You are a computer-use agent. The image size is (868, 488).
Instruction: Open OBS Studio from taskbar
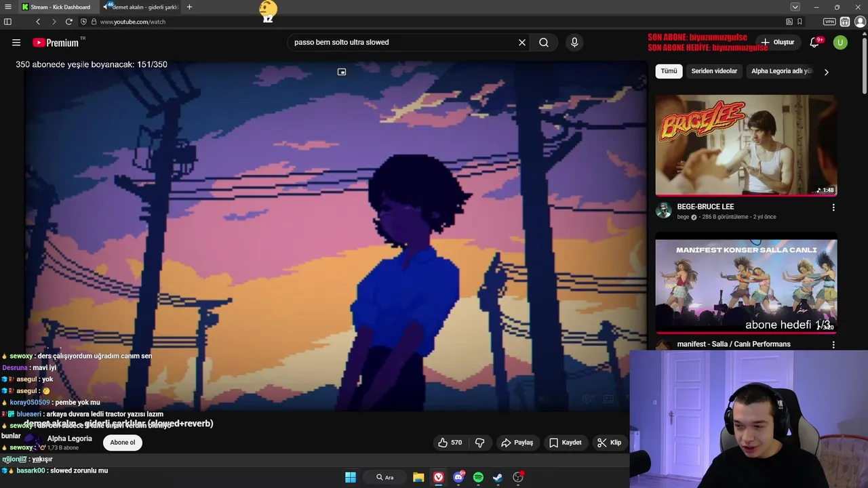tap(518, 477)
